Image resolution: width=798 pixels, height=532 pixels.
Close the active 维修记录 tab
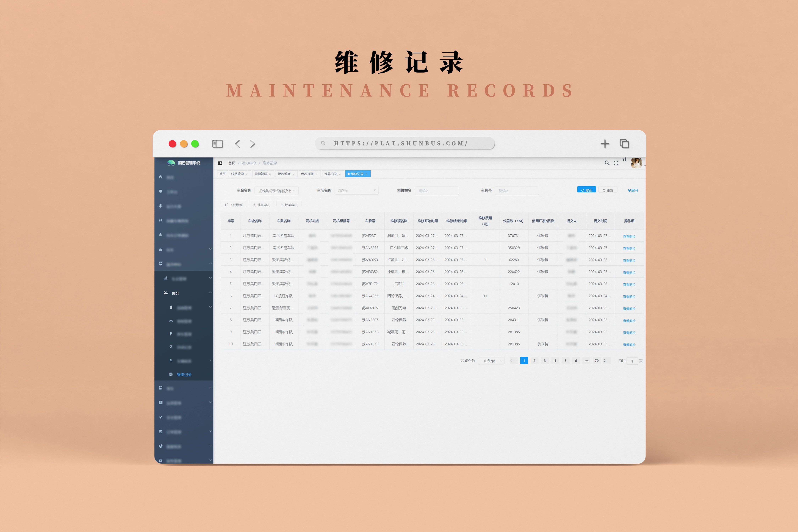[x=366, y=174]
